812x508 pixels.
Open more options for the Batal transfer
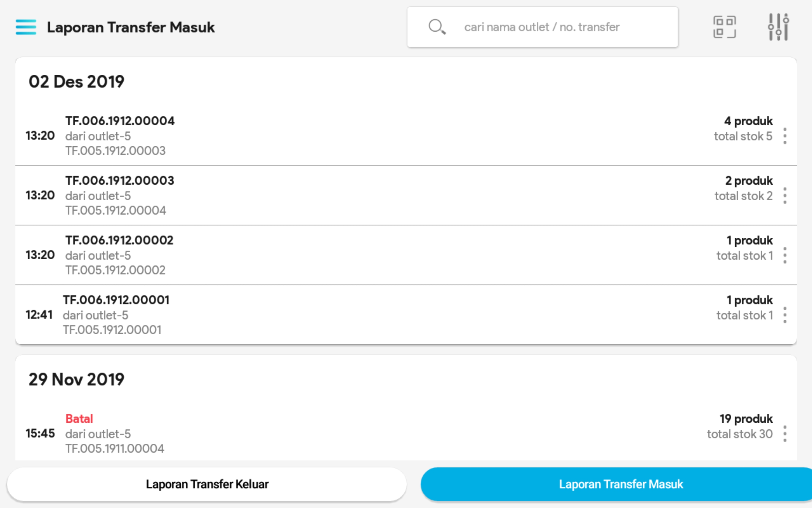[785, 434]
